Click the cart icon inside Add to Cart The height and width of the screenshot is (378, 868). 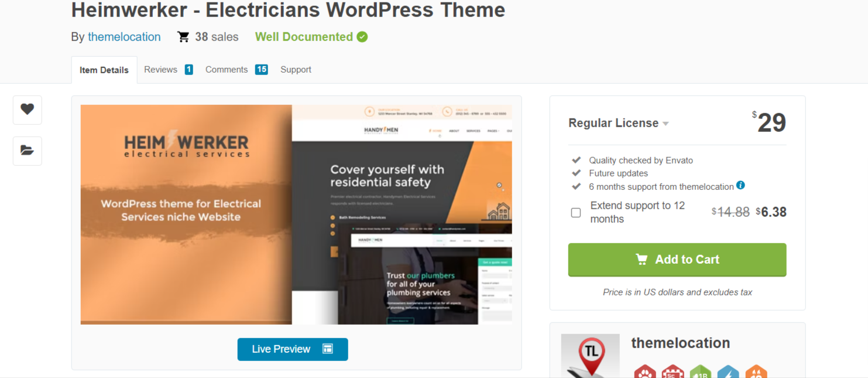click(x=642, y=259)
